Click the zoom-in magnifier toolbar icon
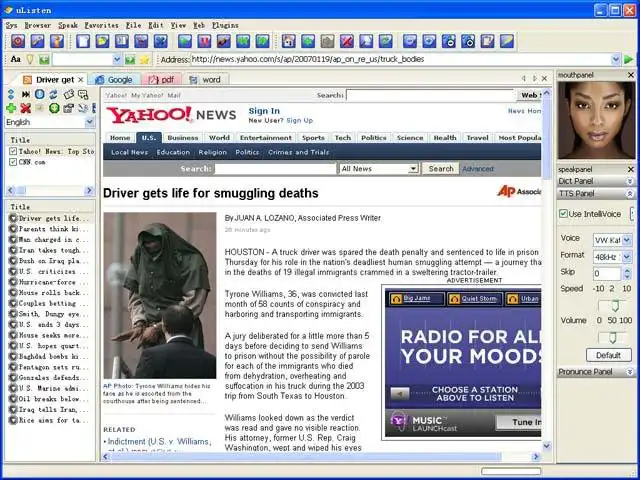This screenshot has width=640, height=480. coord(468,41)
